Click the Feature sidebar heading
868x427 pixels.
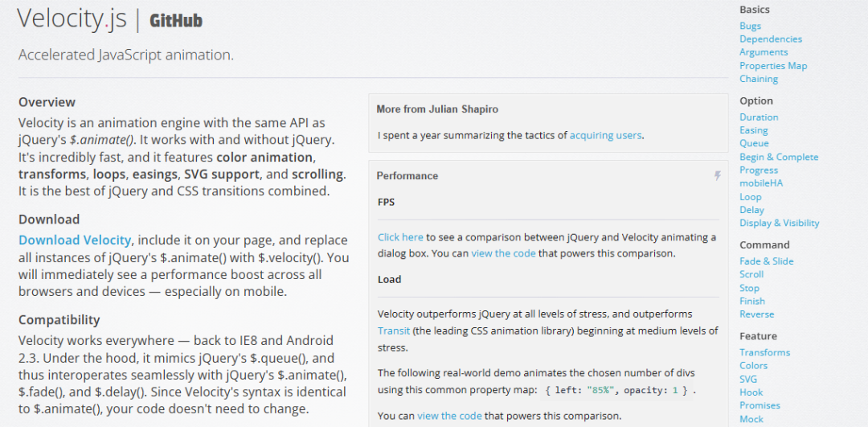point(758,337)
